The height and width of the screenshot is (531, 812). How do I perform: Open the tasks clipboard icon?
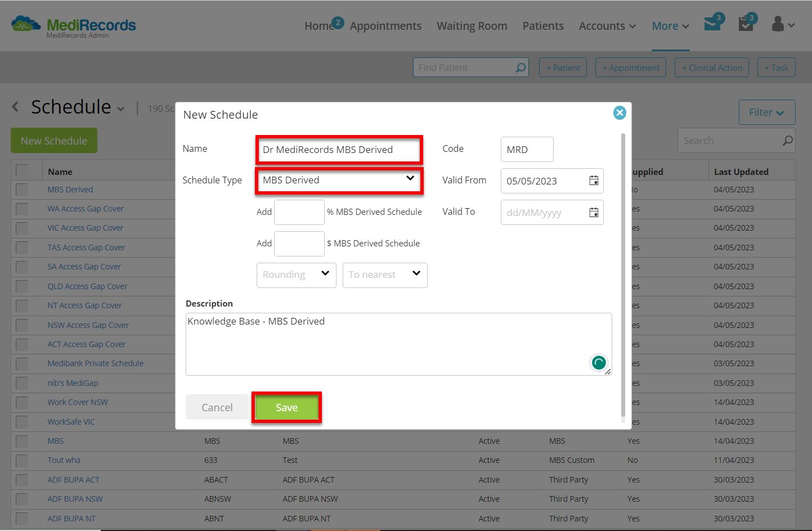coord(746,24)
